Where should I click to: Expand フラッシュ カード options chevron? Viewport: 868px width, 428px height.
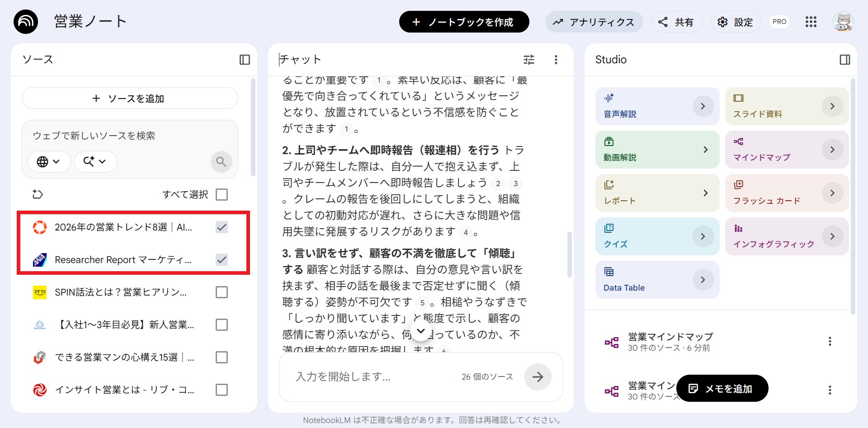point(832,193)
